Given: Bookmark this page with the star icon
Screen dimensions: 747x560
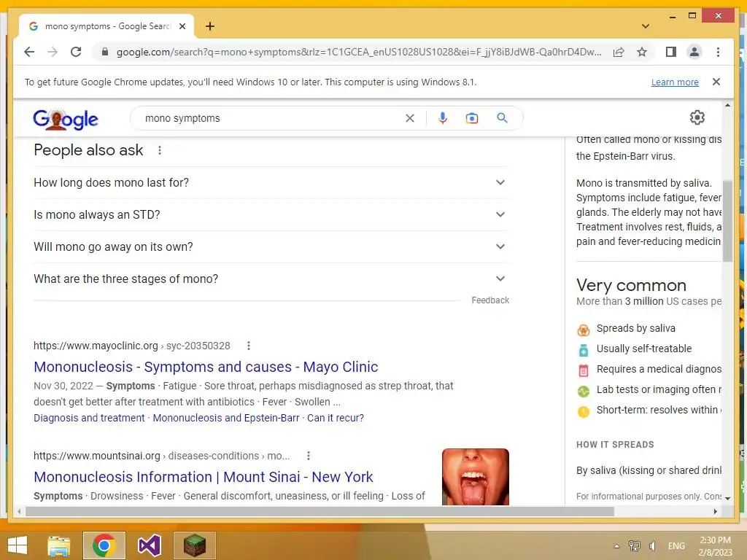Looking at the screenshot, I should (642, 52).
